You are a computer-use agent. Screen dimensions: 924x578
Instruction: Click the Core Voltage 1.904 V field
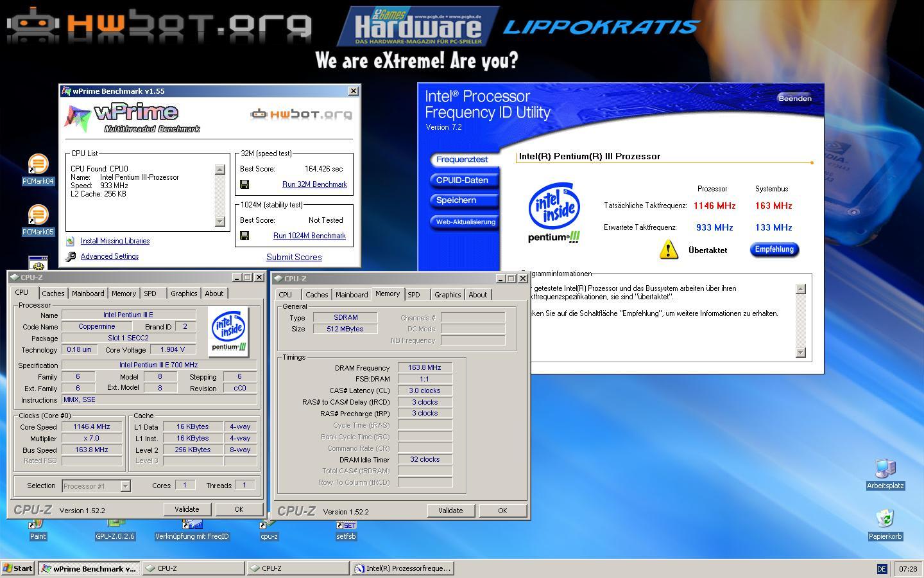click(173, 349)
